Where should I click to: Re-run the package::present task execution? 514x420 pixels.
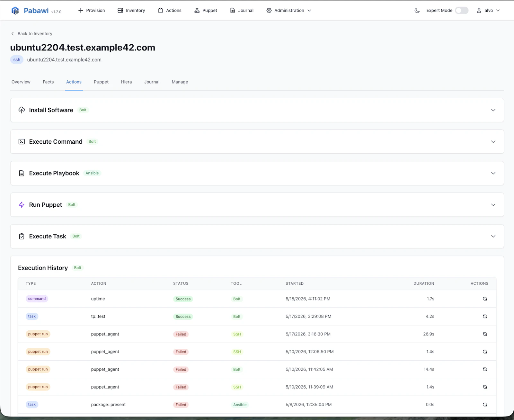[485, 405]
